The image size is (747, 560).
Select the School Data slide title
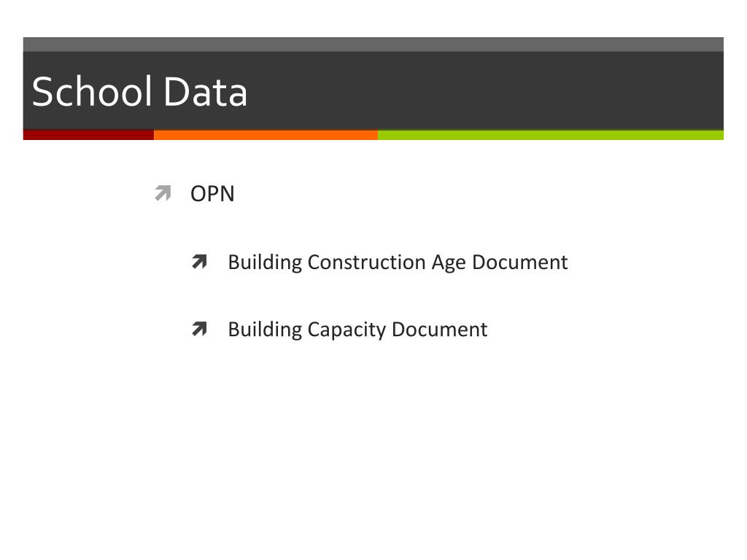139,92
